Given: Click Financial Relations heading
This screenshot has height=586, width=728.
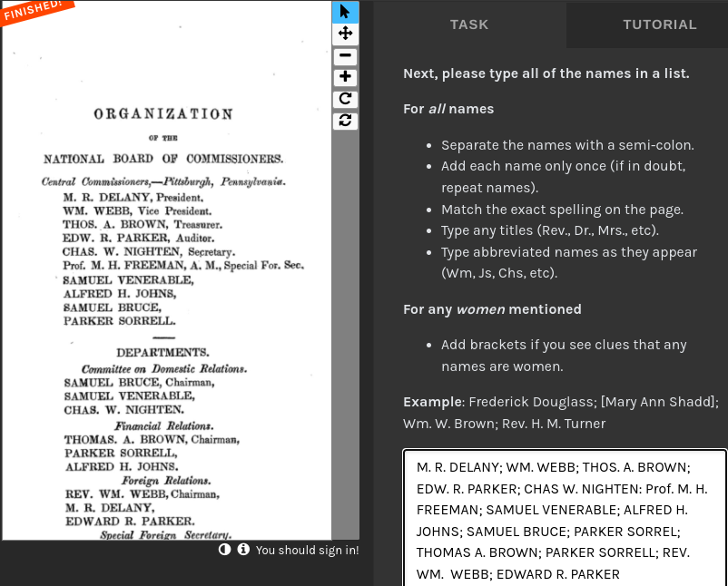Looking at the screenshot, I should pos(164,426).
